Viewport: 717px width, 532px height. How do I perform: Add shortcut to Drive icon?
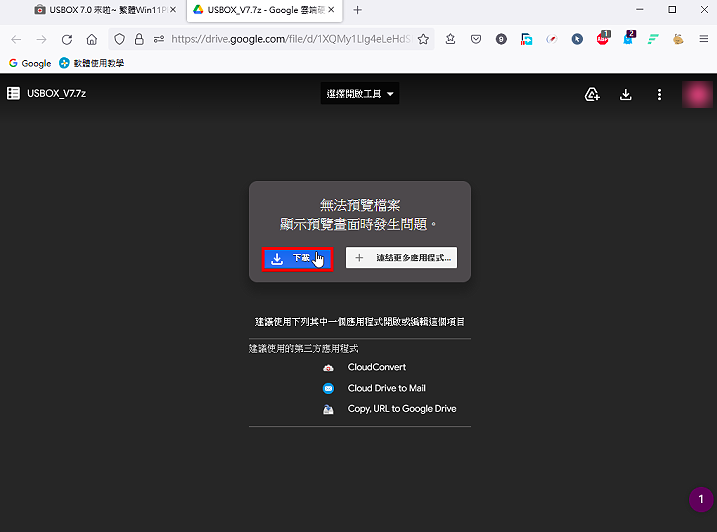pyautogui.click(x=592, y=94)
